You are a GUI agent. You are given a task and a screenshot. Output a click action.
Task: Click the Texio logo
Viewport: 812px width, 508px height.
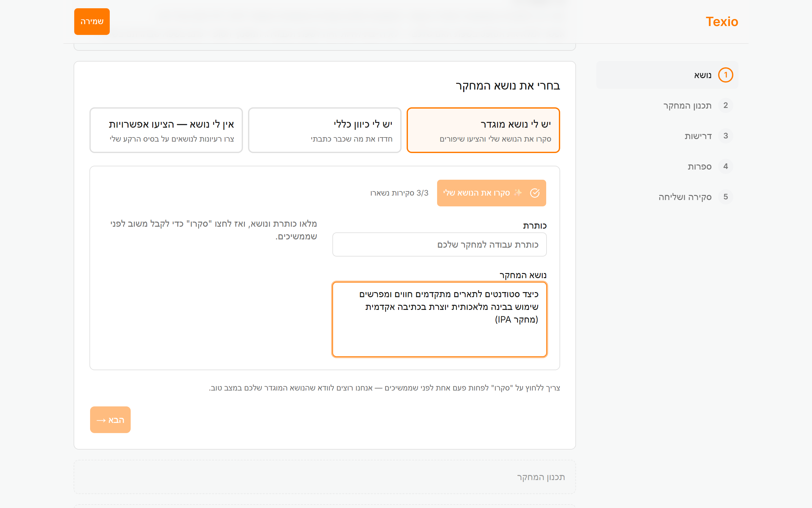722,22
